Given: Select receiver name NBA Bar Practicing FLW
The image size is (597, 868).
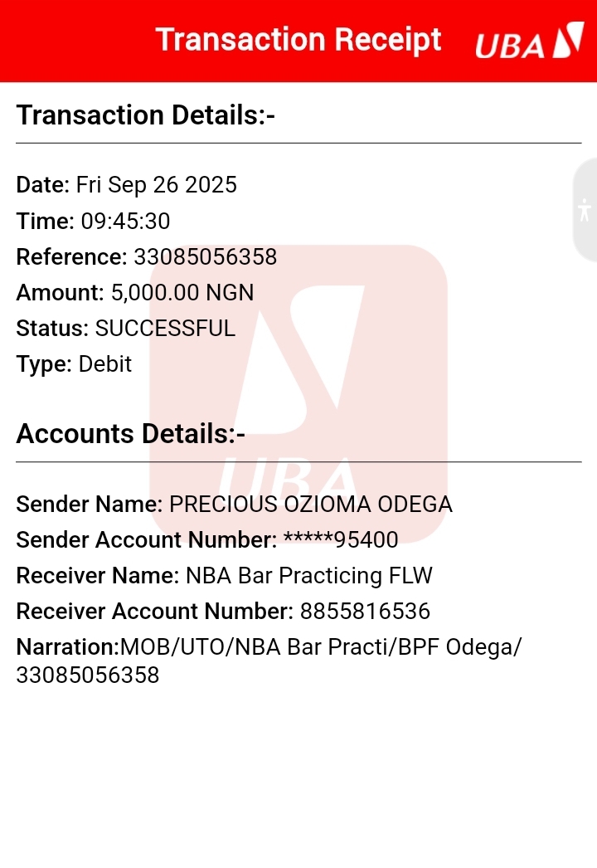Looking at the screenshot, I should pyautogui.click(x=308, y=576).
